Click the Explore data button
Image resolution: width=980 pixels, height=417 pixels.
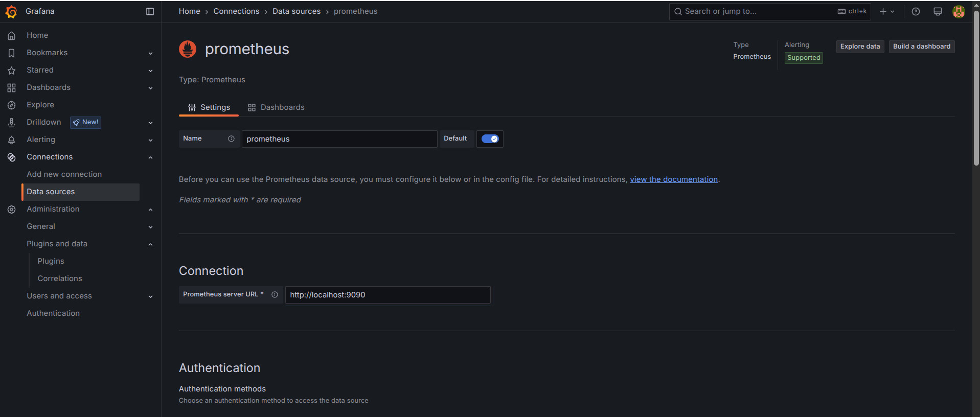point(860,47)
